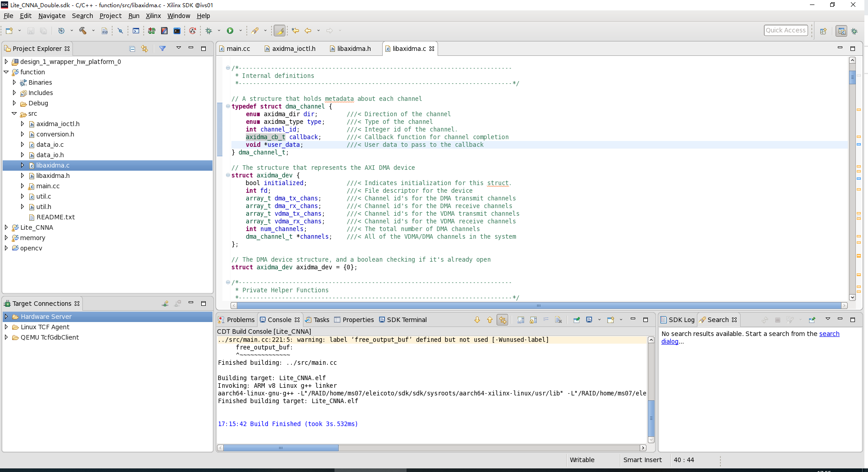This screenshot has width=868, height=472.
Task: Open Display Selected Console icon
Action: pos(589,320)
